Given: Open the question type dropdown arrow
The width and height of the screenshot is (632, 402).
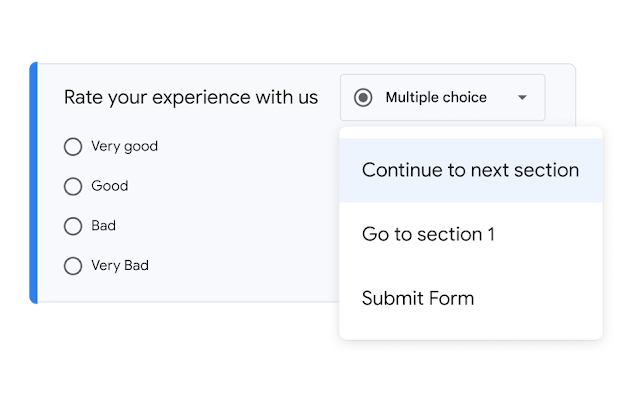Looking at the screenshot, I should pos(522,98).
